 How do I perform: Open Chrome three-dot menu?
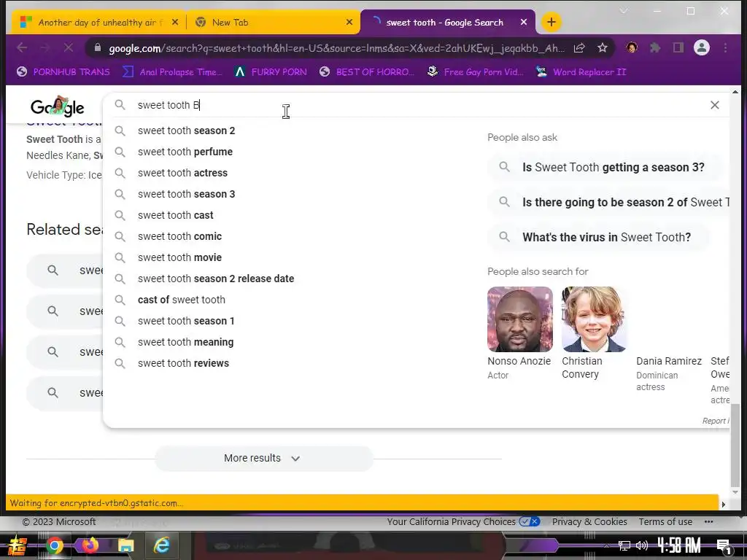(725, 47)
